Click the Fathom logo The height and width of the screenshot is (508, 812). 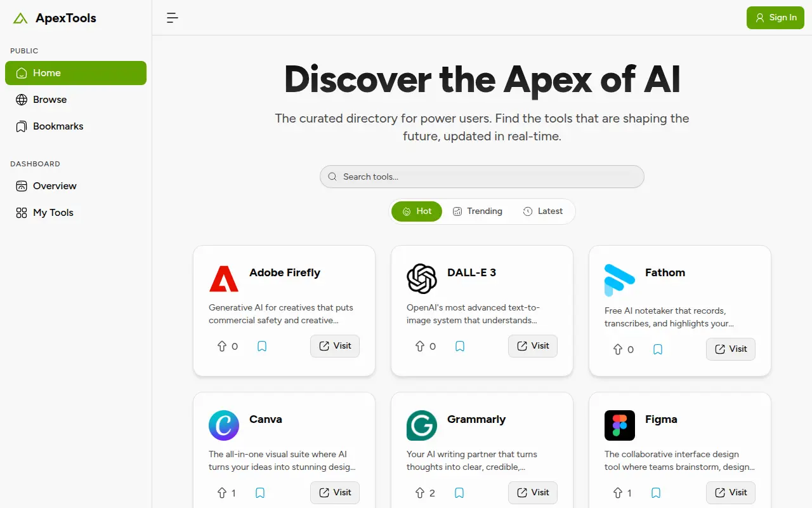pyautogui.click(x=620, y=280)
